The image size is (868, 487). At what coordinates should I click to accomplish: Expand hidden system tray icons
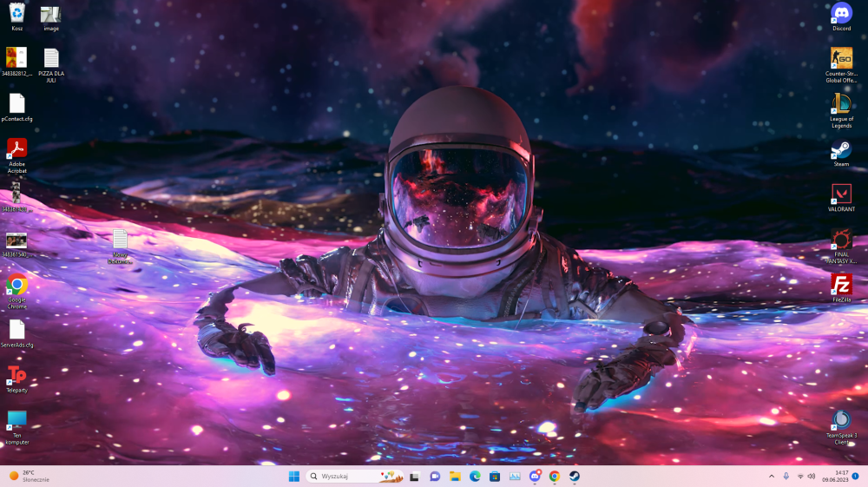tap(771, 477)
